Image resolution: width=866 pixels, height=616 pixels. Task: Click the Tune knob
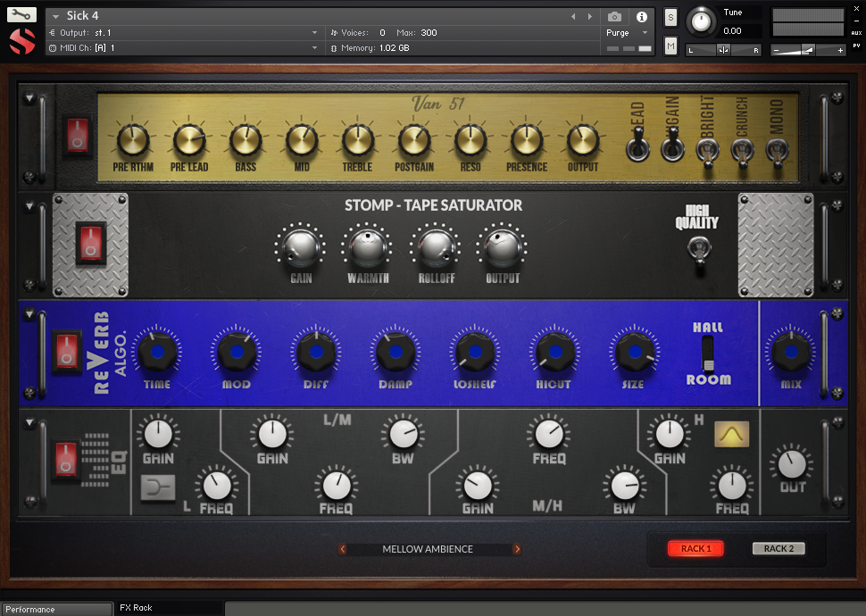[x=701, y=22]
